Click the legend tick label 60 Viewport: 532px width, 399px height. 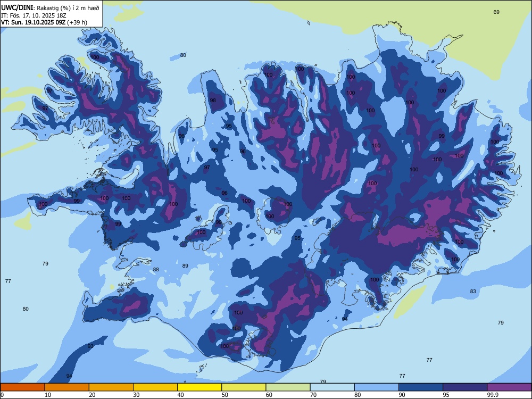click(269, 395)
